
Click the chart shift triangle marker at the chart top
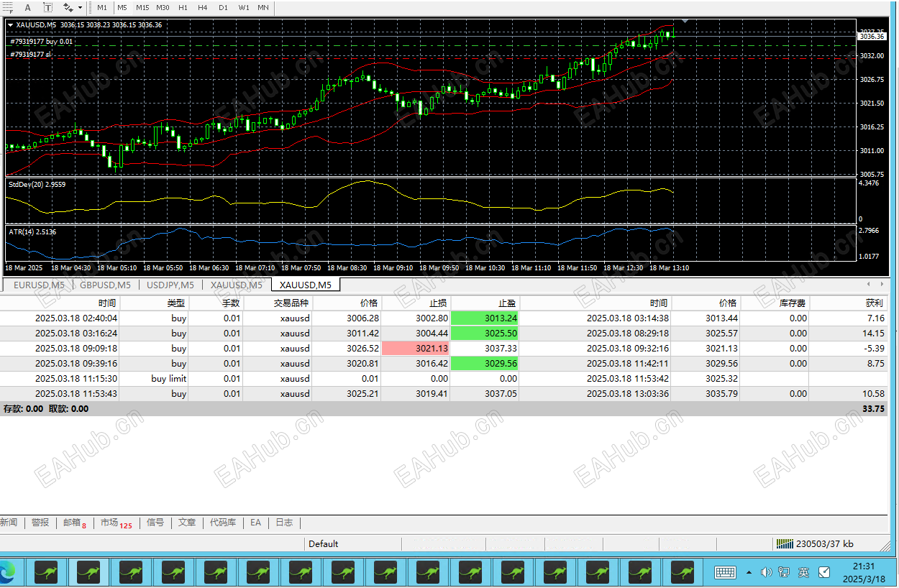685,22
